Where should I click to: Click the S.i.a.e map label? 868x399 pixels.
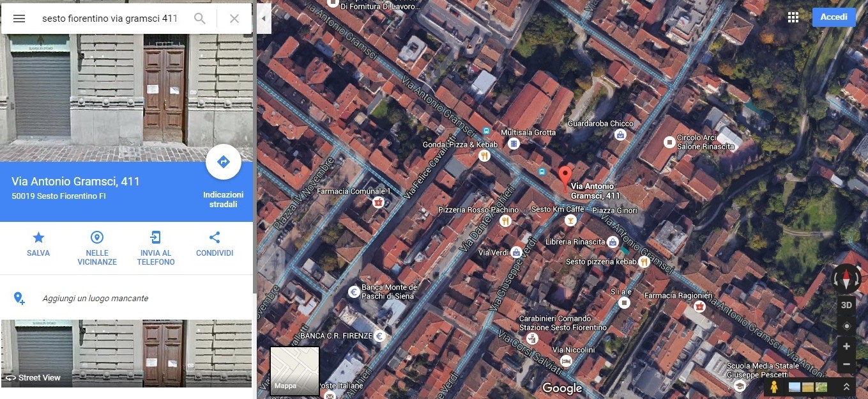point(621,292)
